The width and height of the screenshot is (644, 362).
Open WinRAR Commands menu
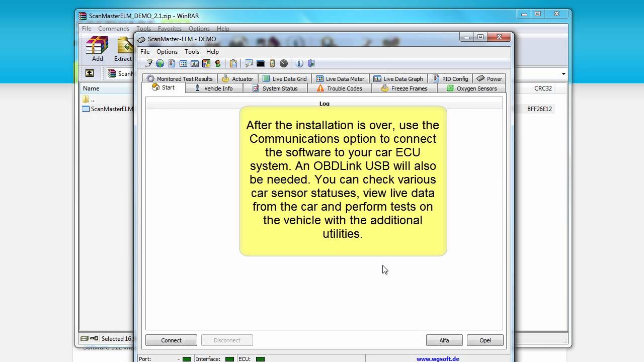coord(114,29)
